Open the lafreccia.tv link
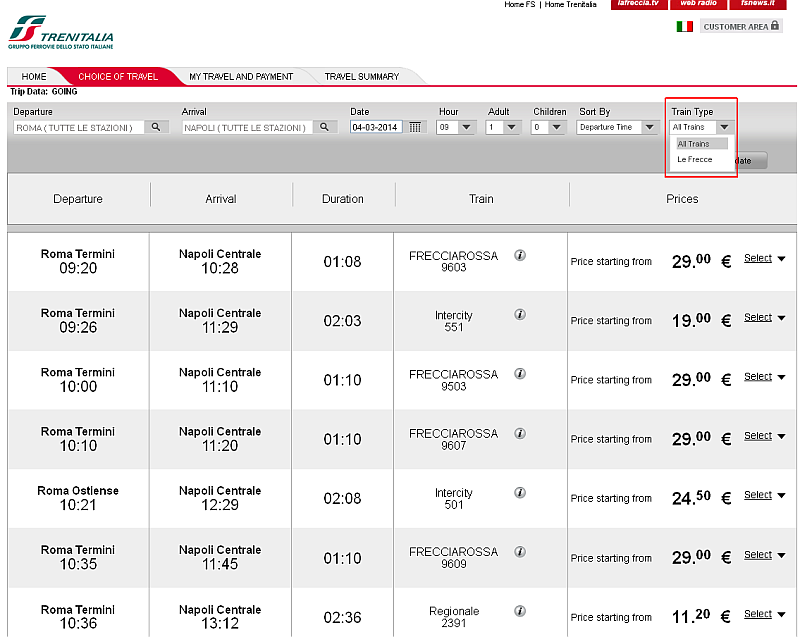Screen dimensions: 800x637 tap(639, 4)
